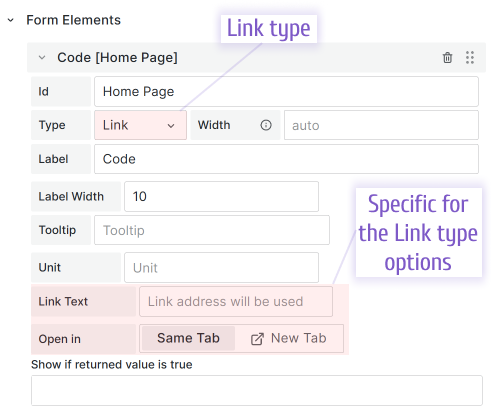Viewport: 493px width, 409px height.
Task: Click the Link Text label
Action: [63, 301]
